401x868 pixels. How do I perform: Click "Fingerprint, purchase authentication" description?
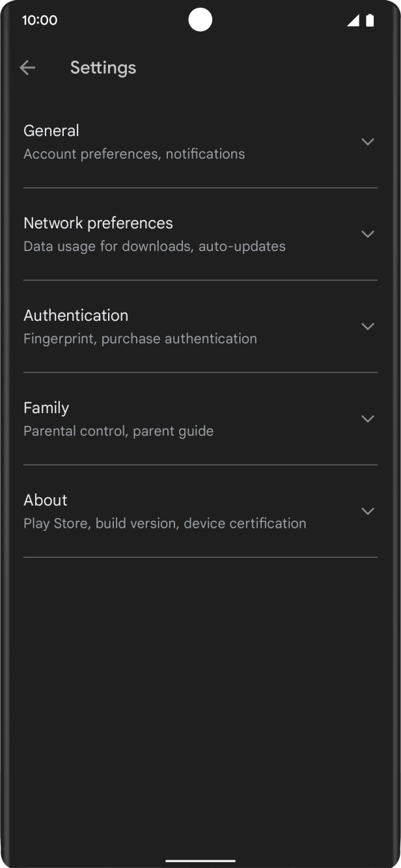coord(140,339)
